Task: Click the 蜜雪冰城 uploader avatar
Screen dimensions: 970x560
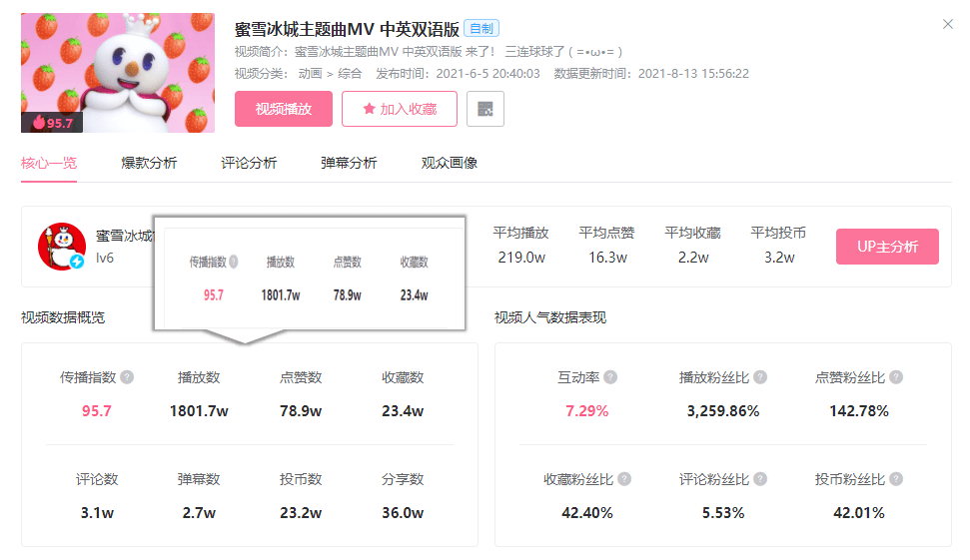Action: coord(61,246)
